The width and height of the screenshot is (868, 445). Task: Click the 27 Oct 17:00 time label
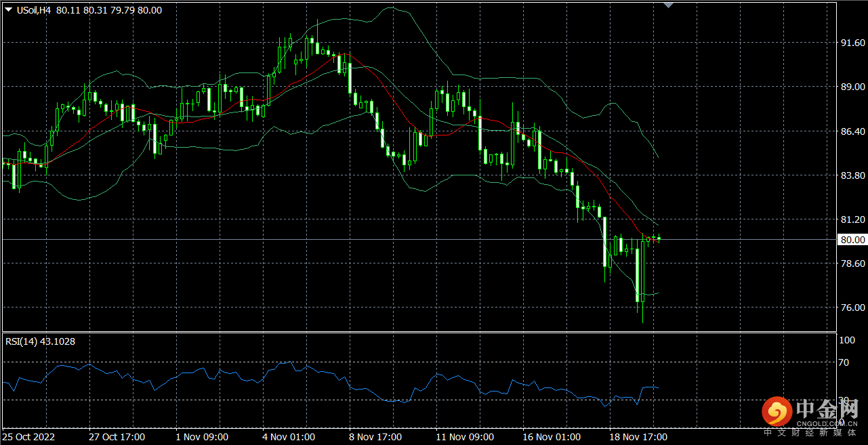coord(117,437)
